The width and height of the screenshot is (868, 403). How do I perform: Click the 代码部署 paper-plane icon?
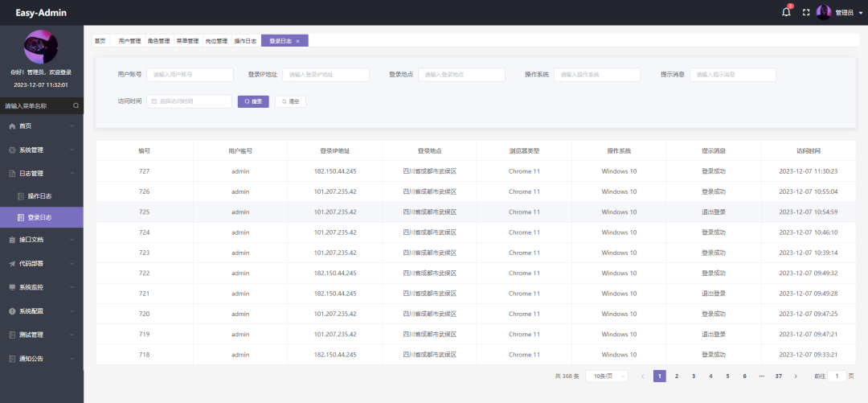(12, 264)
